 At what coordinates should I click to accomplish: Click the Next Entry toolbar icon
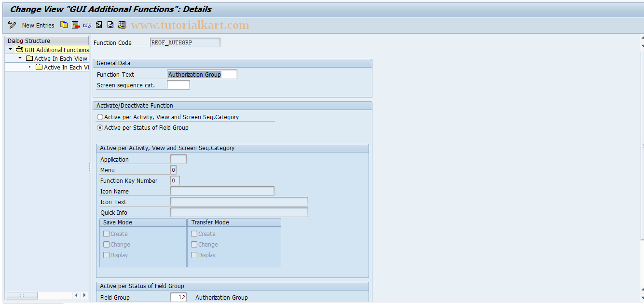(x=110, y=25)
